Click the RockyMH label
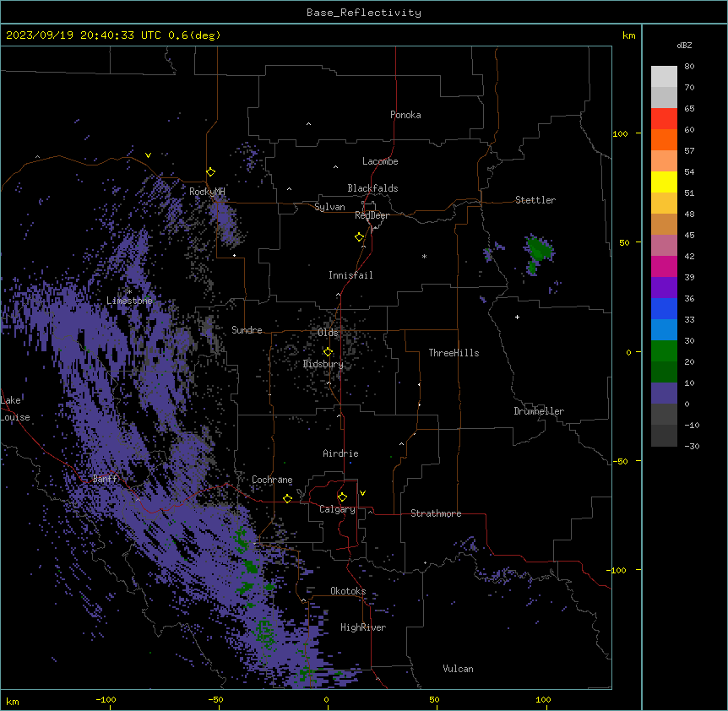The image size is (728, 711). point(207,192)
